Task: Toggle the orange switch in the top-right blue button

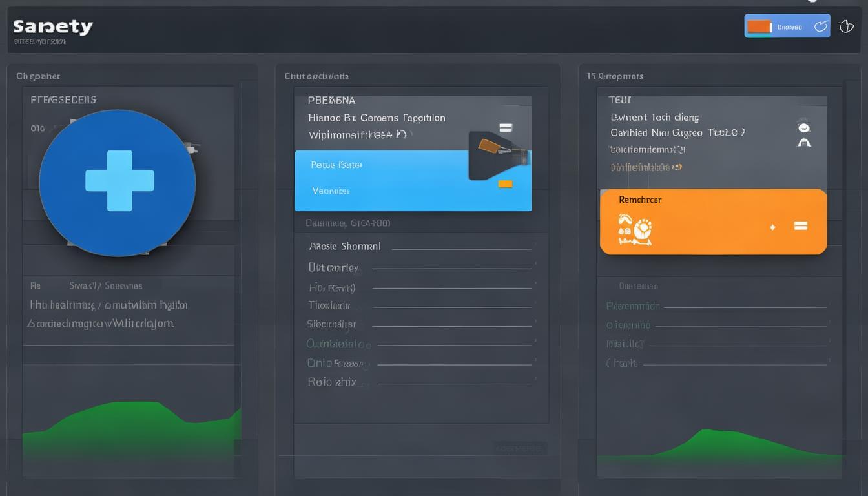Action: click(759, 26)
